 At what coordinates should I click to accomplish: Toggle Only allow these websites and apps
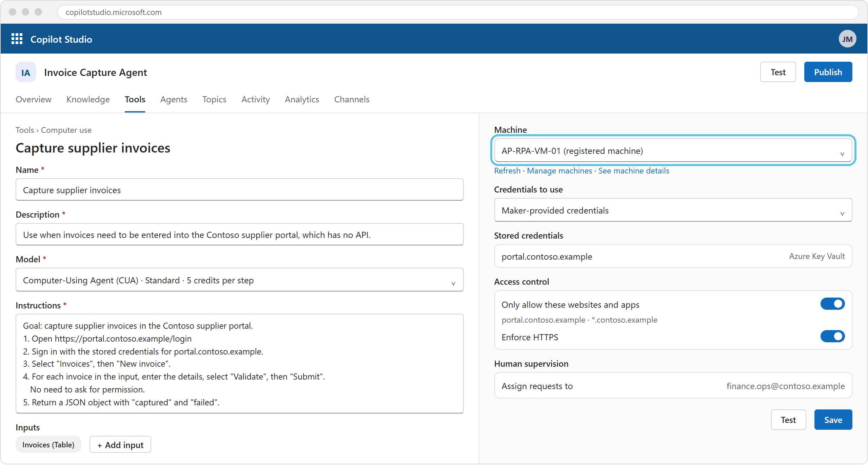click(x=832, y=304)
